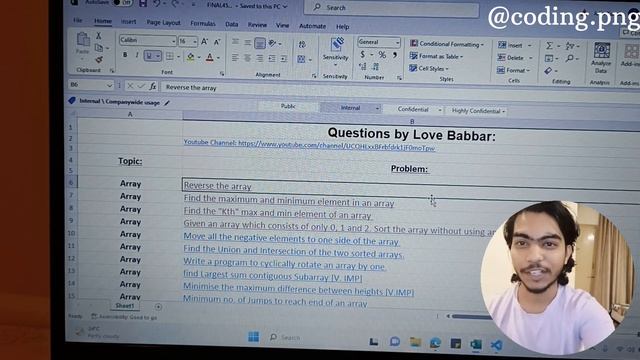The width and height of the screenshot is (640, 360).
Task: Open the font color dropdown arrow
Action: [218, 58]
